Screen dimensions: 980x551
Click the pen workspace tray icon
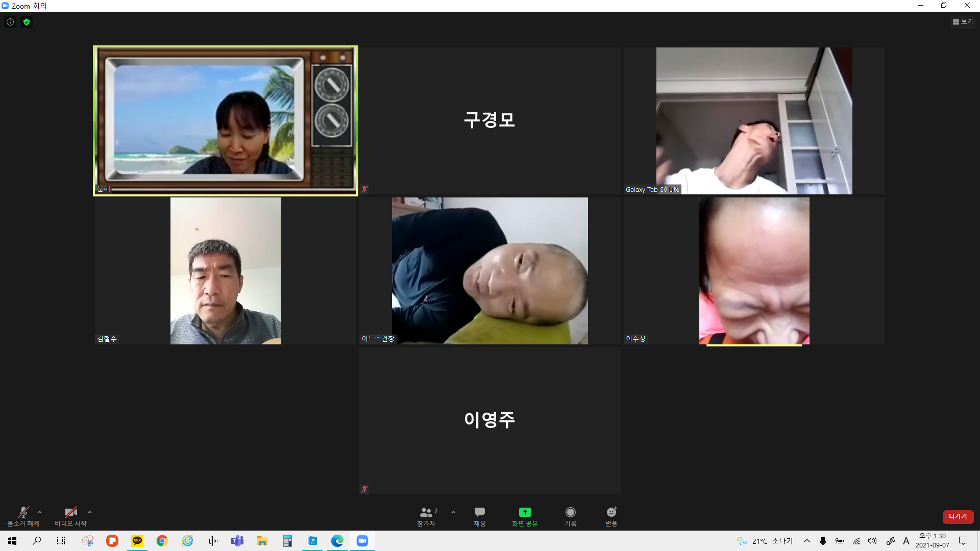click(891, 541)
